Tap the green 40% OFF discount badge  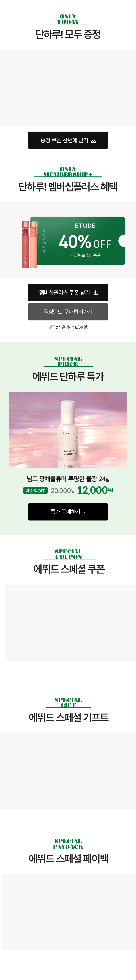(x=35, y=490)
